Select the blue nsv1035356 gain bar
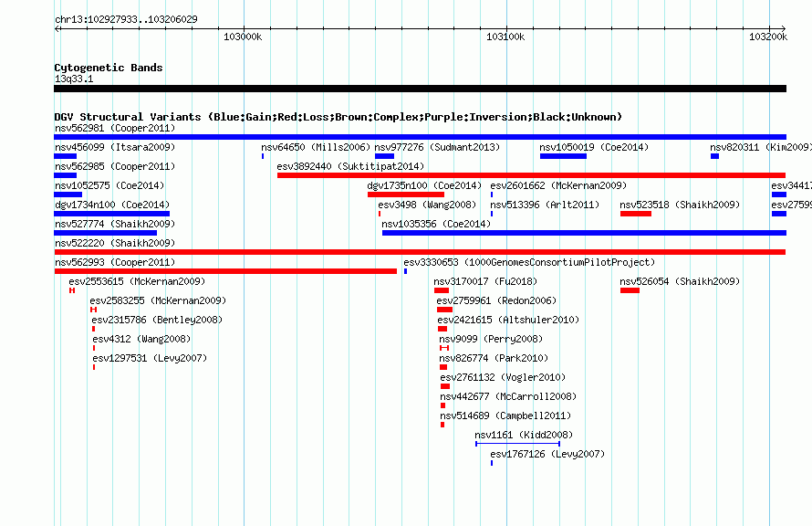Screen dimensions: 812x526 584,233
